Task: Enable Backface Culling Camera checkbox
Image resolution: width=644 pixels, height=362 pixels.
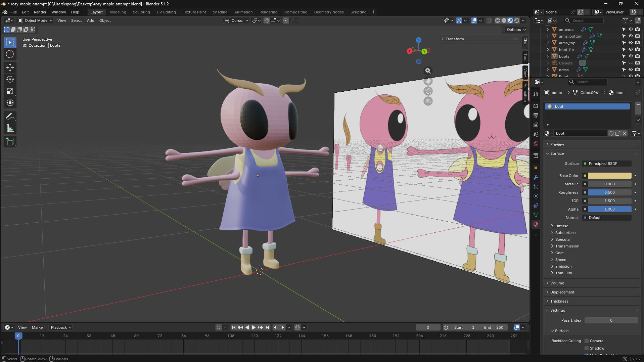Action: (587, 341)
